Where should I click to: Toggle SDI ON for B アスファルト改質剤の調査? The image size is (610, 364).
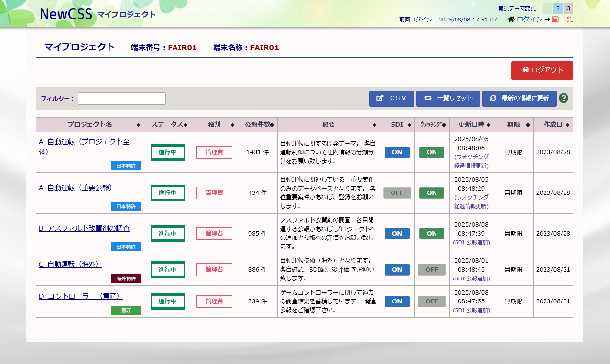397,234
